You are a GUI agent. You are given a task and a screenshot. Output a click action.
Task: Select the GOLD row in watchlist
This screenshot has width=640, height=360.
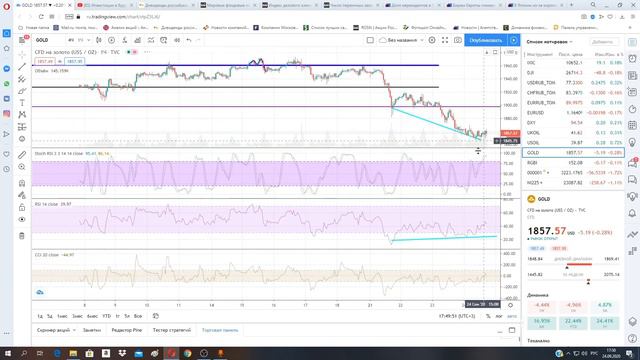pyautogui.click(x=573, y=153)
